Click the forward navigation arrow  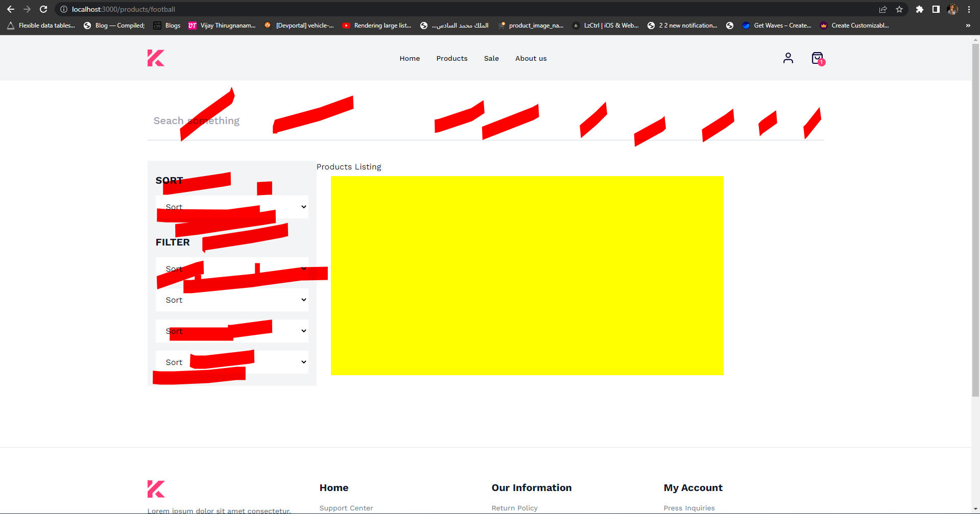pyautogui.click(x=27, y=9)
